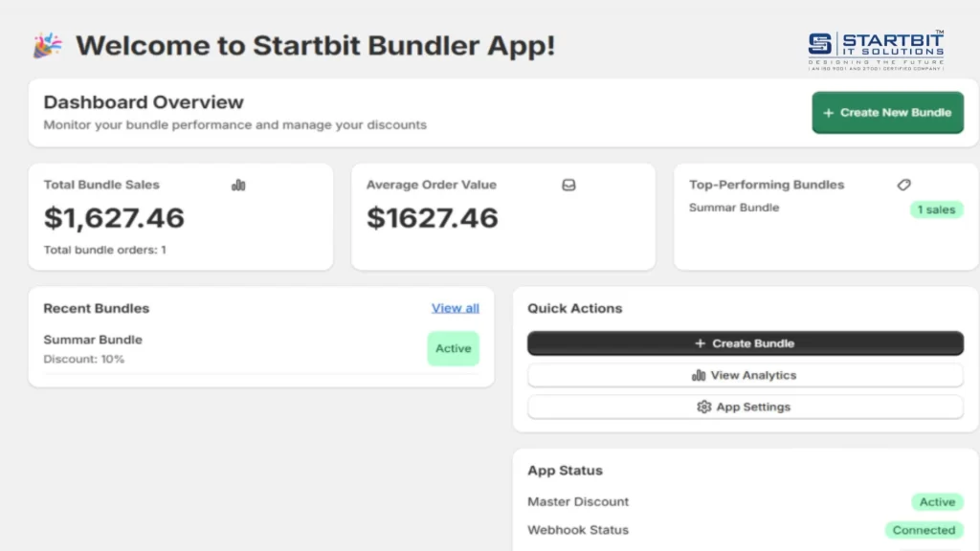Click the plus icon in Create Bundle button
Screen dimensions: 980x551
702,342
